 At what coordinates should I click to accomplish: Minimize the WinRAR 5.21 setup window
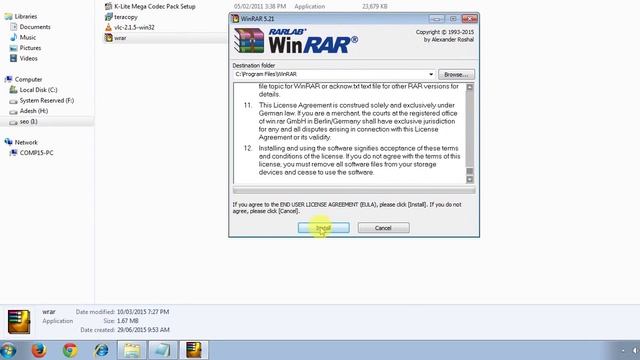[437, 19]
